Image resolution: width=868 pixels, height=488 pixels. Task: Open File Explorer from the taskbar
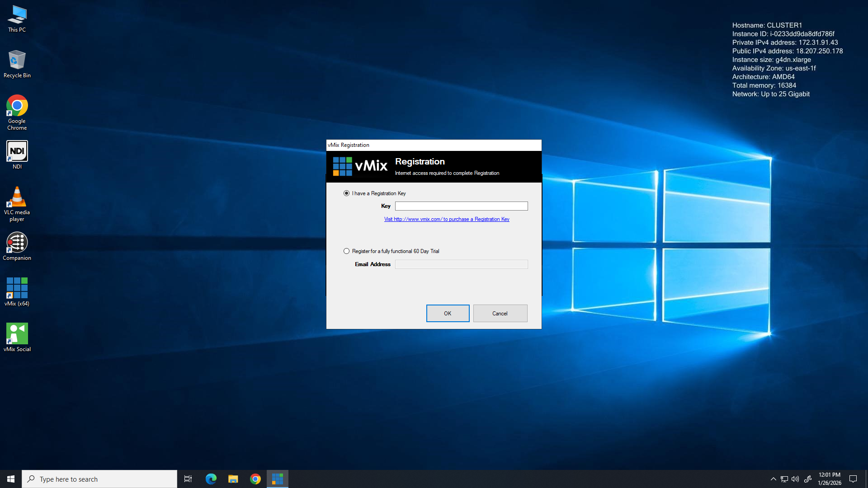click(x=233, y=479)
